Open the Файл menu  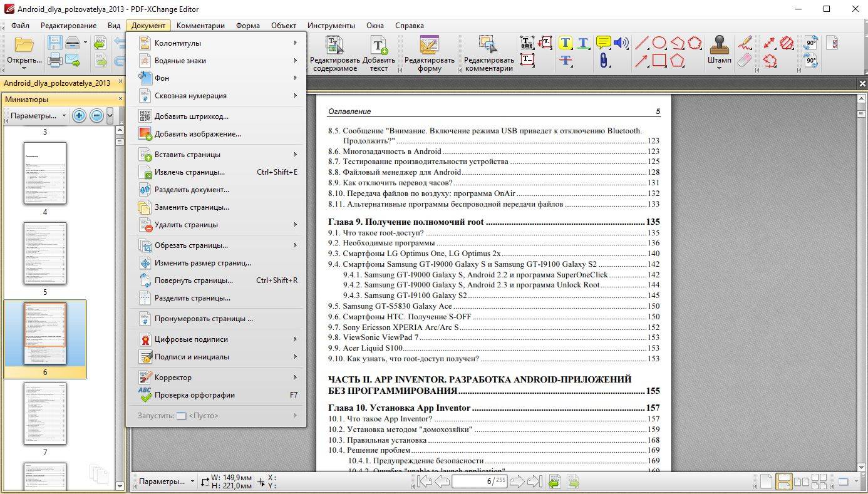(x=20, y=26)
